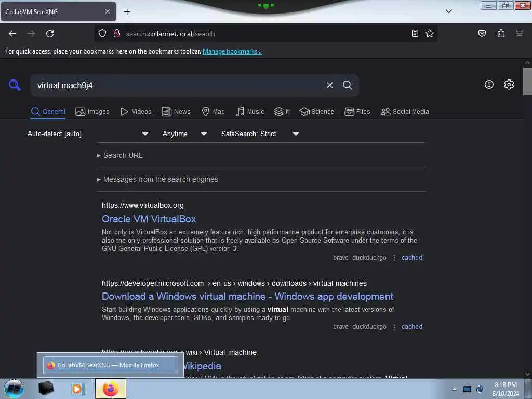Open the Firefox hamburger menu
Image resolution: width=532 pixels, height=399 pixels.
pyautogui.click(x=520, y=33)
